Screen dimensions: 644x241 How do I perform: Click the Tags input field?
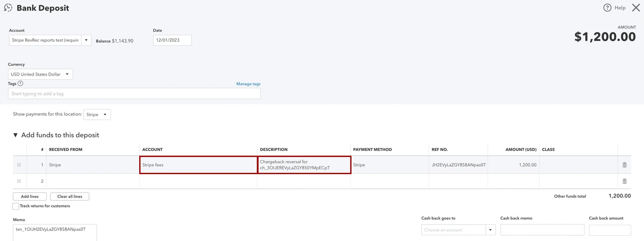click(134, 94)
